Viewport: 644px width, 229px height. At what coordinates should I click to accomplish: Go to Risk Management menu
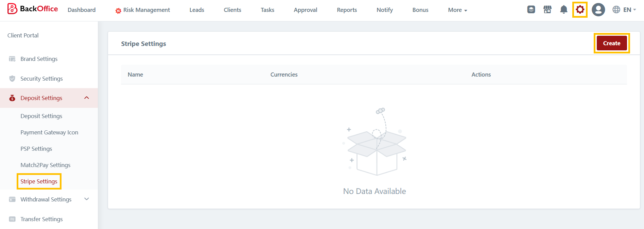click(143, 10)
